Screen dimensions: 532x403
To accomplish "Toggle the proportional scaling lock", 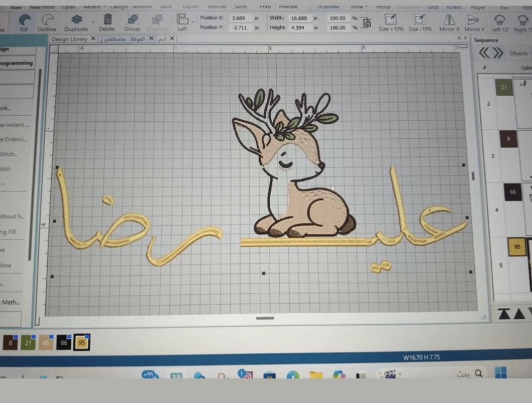I will (x=367, y=23).
